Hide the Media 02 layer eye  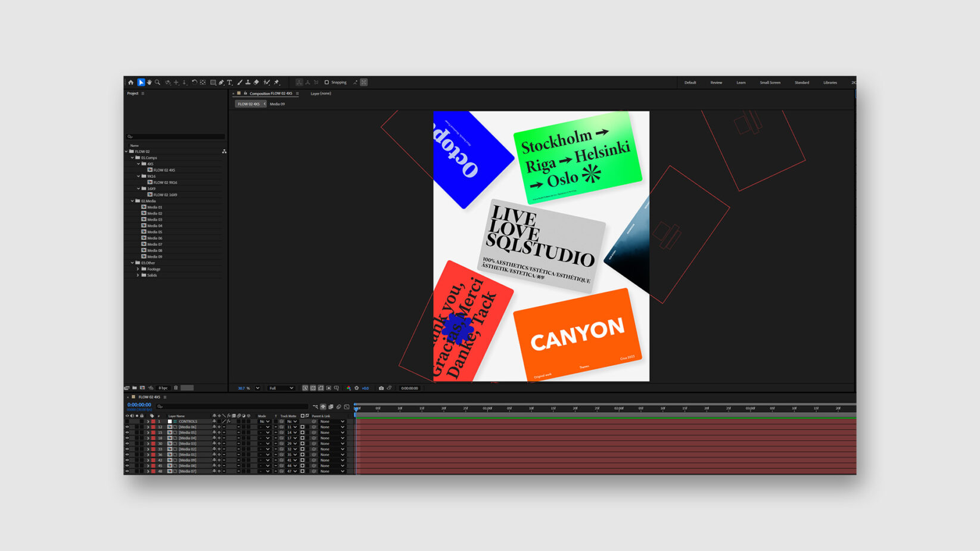127,449
